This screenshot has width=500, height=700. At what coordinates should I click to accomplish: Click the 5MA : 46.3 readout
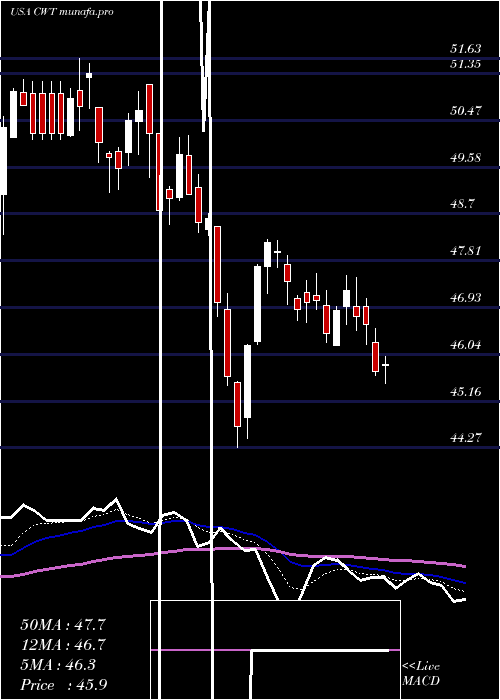58,665
